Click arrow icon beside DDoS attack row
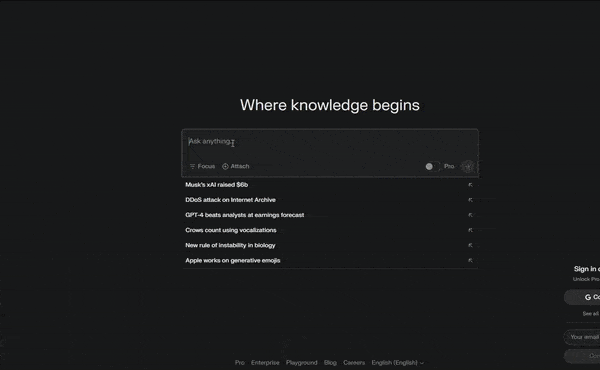 470,200
